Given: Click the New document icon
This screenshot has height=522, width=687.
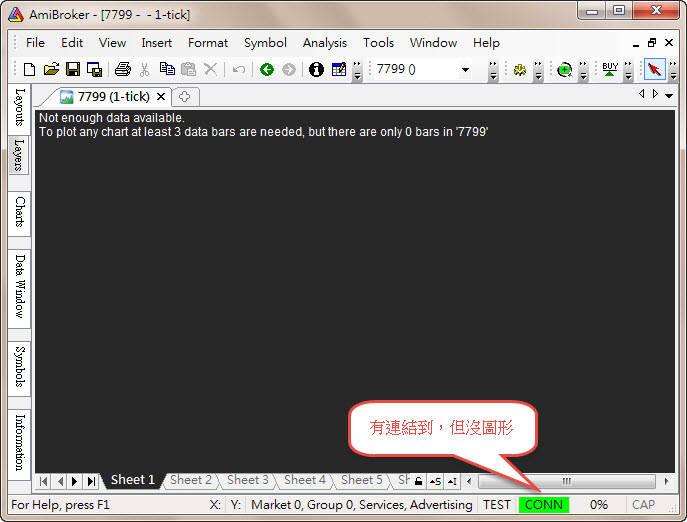Looking at the screenshot, I should click(29, 69).
